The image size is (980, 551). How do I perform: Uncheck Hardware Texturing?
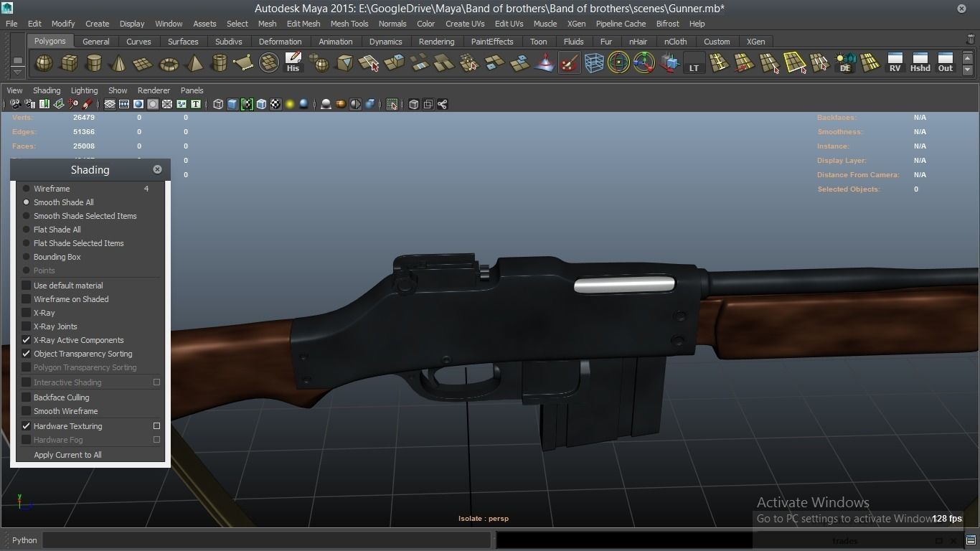27,426
